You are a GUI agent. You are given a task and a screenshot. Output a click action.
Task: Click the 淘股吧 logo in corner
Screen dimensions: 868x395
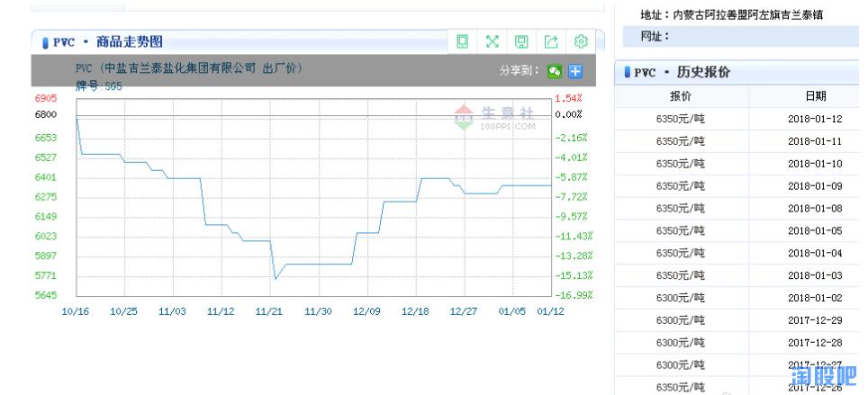coord(823,375)
